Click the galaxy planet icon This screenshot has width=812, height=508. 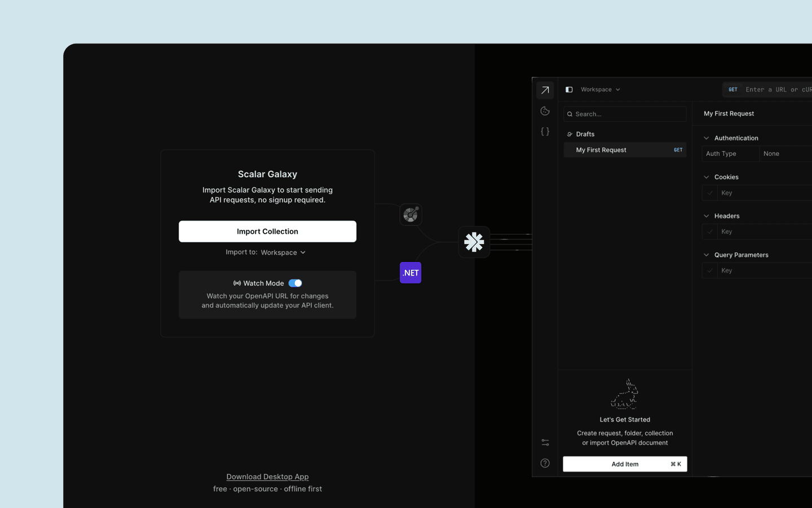pos(411,214)
